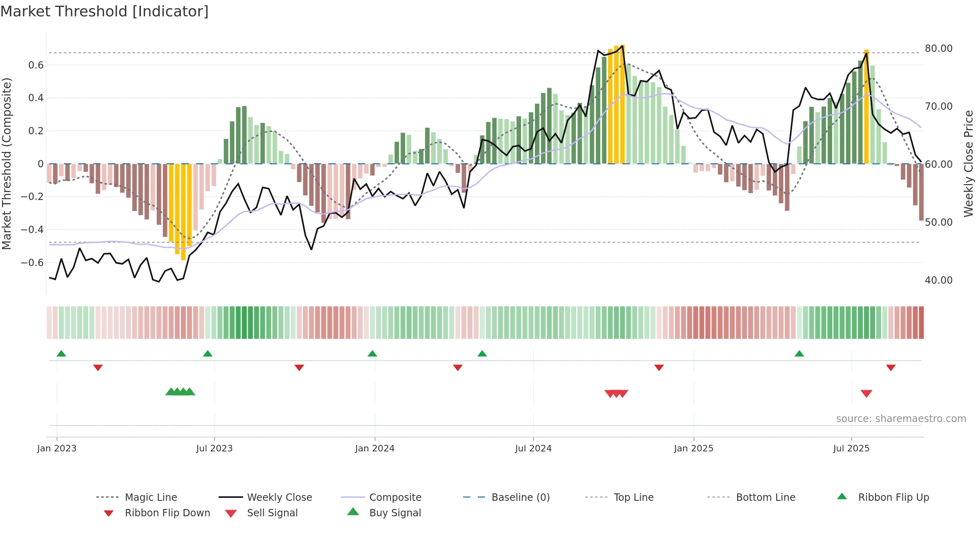980x551 pixels.
Task: Click the darkest green ribbon segment near Jul 2023
Action: tap(244, 322)
